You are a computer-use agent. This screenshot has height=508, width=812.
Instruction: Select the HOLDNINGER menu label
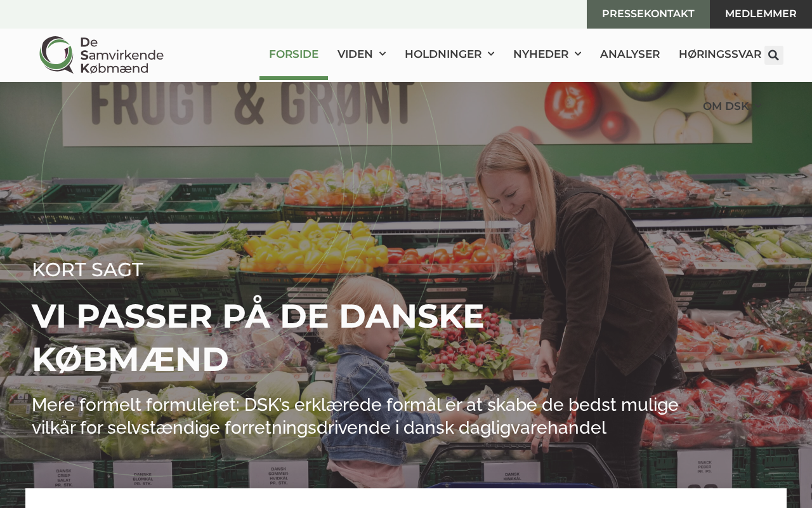click(x=443, y=54)
